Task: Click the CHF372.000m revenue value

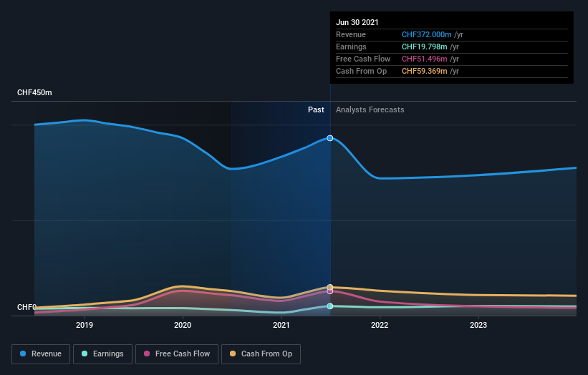Action: pos(426,34)
